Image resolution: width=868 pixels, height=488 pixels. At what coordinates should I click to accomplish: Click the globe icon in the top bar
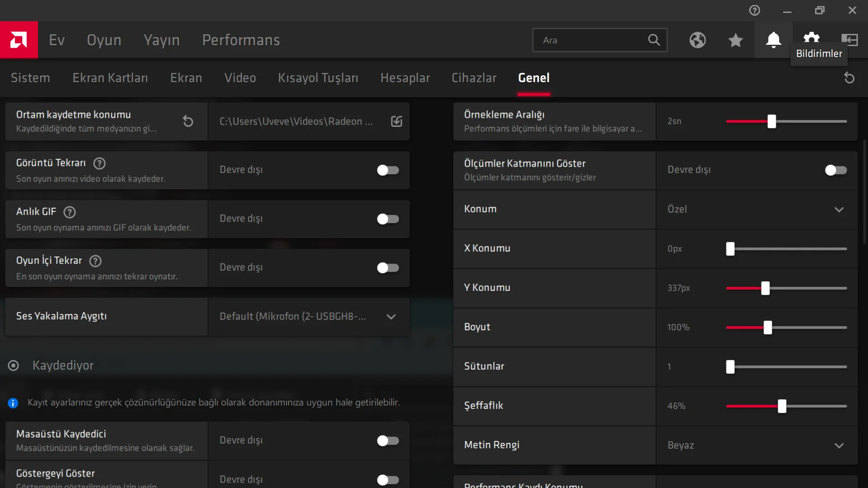click(x=698, y=40)
